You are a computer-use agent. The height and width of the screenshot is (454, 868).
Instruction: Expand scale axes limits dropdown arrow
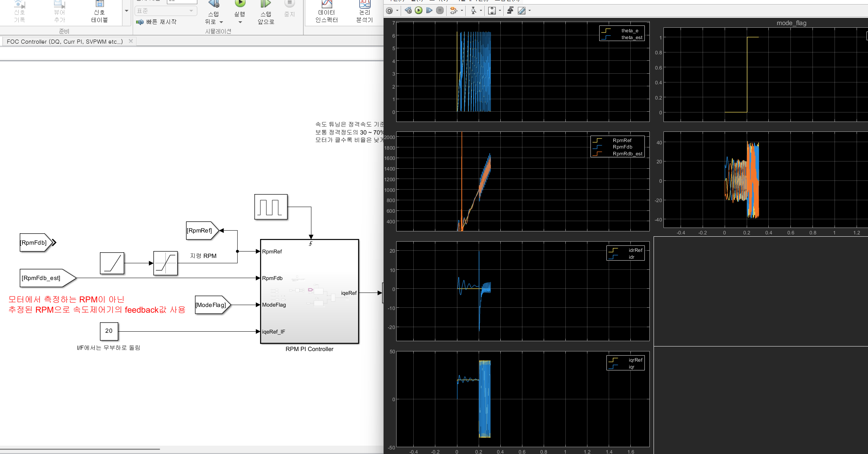click(500, 11)
